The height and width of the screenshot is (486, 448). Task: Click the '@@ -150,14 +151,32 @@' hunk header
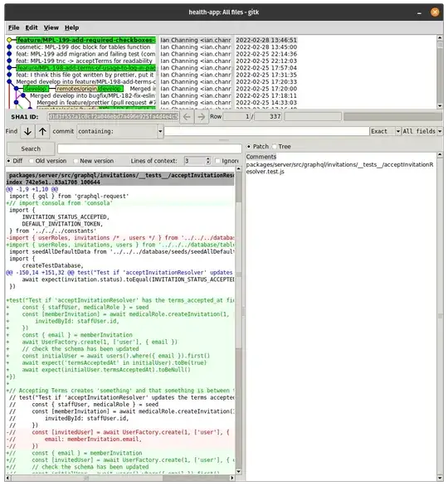tap(119, 273)
